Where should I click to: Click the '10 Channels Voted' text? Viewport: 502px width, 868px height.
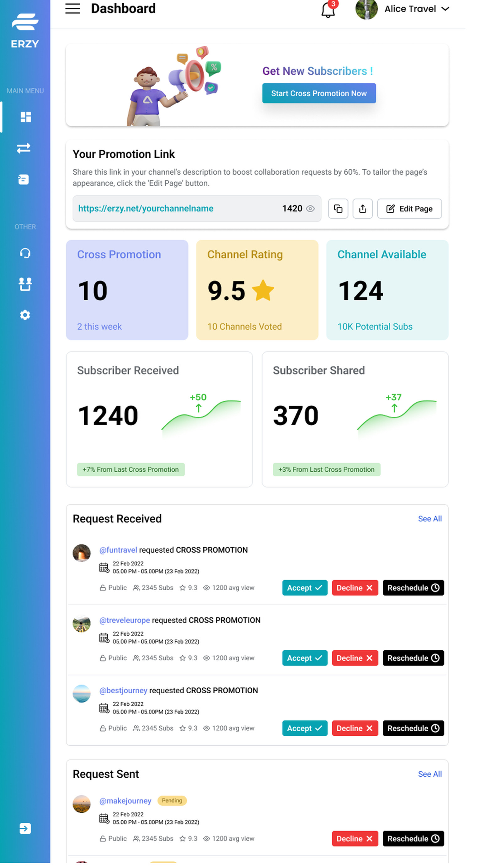244,326
